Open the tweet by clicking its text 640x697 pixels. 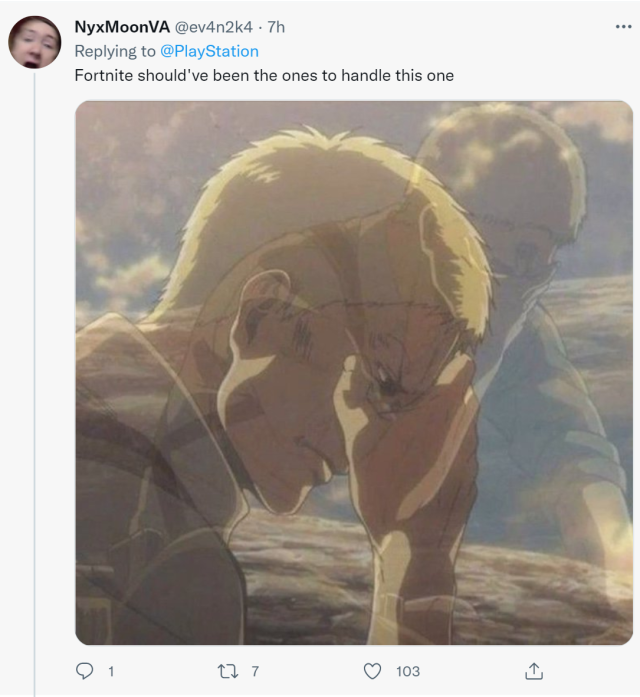[x=265, y=75]
